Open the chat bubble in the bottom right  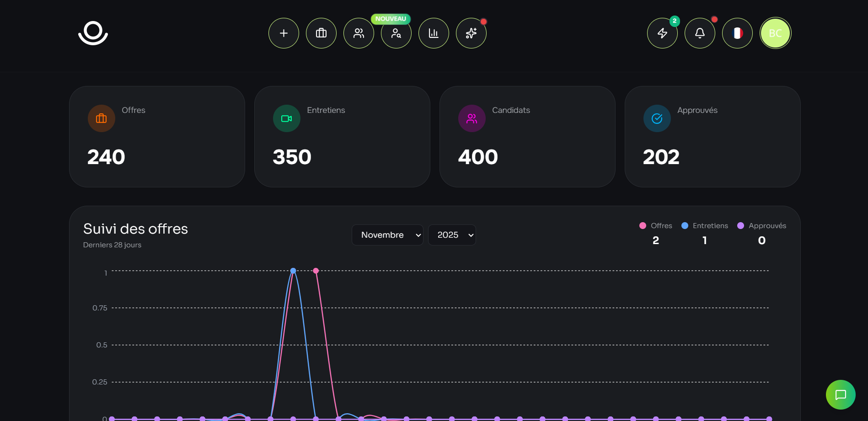click(x=841, y=394)
